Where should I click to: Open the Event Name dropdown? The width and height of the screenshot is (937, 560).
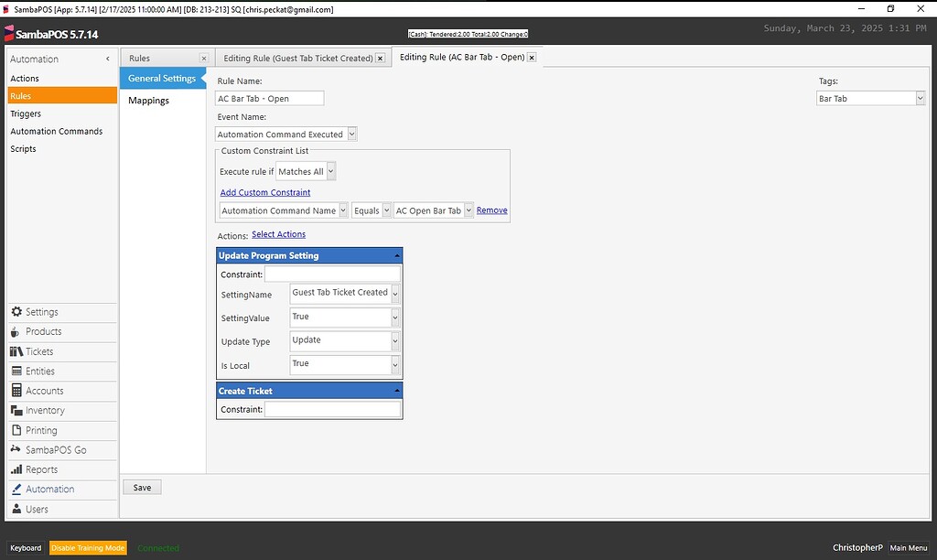(351, 134)
